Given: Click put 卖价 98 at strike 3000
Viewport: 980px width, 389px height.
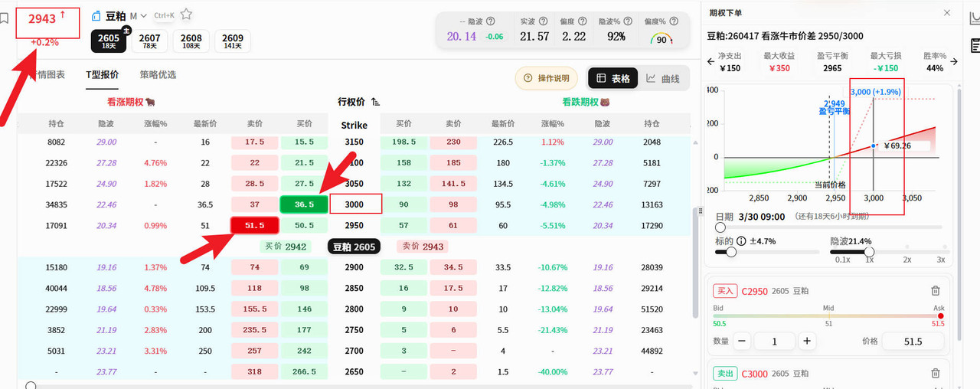Looking at the screenshot, I should [x=453, y=204].
